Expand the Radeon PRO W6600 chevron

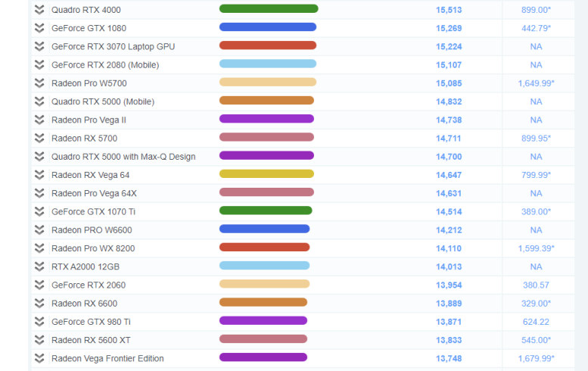(39, 230)
